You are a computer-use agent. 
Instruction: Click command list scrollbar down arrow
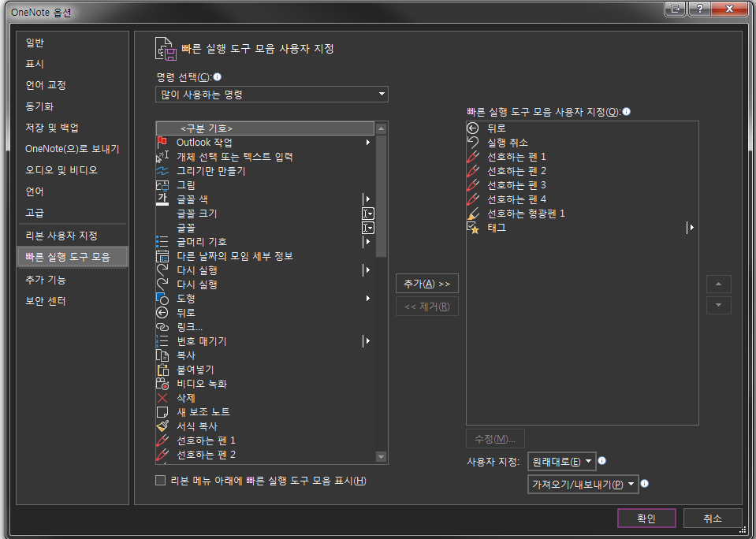click(x=381, y=456)
